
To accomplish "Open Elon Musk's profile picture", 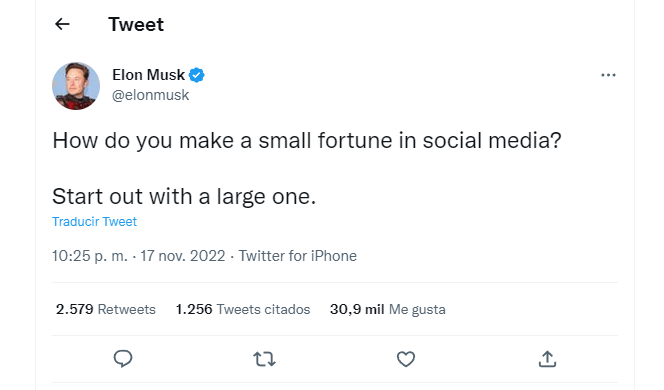I will click(76, 86).
